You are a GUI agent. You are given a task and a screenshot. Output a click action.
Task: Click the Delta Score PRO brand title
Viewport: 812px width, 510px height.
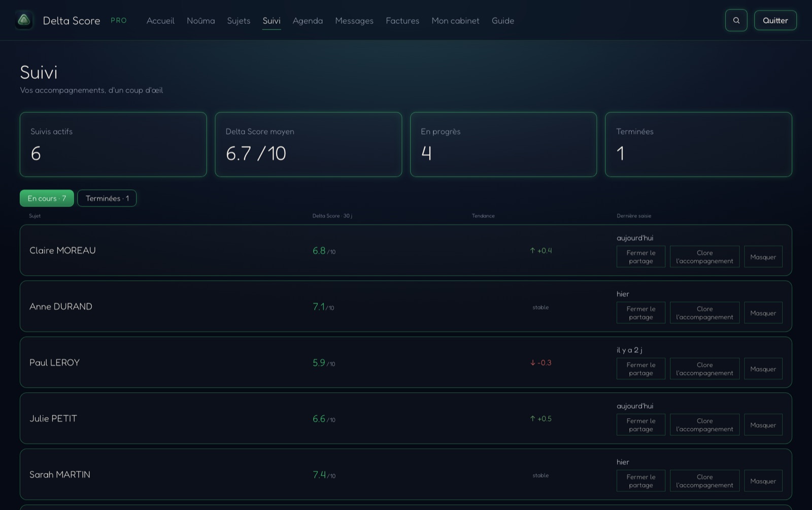85,21
